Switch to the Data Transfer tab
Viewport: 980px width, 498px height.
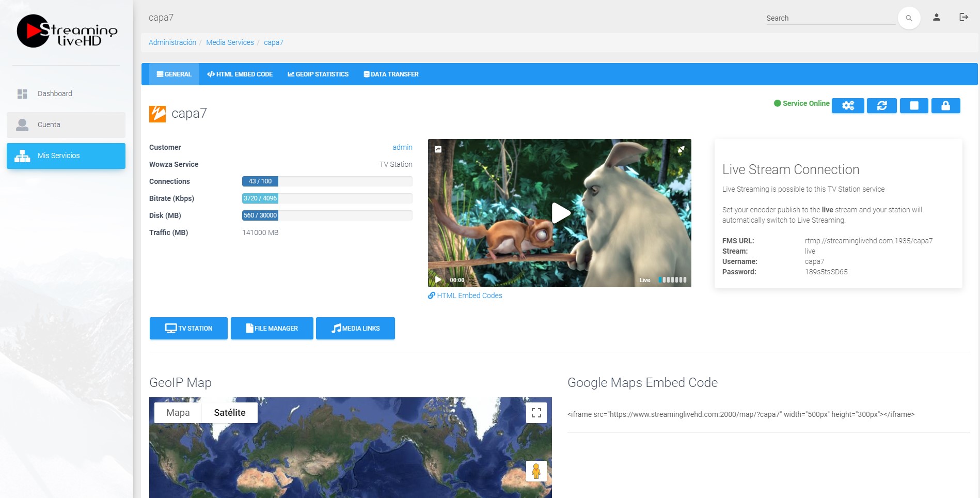391,74
